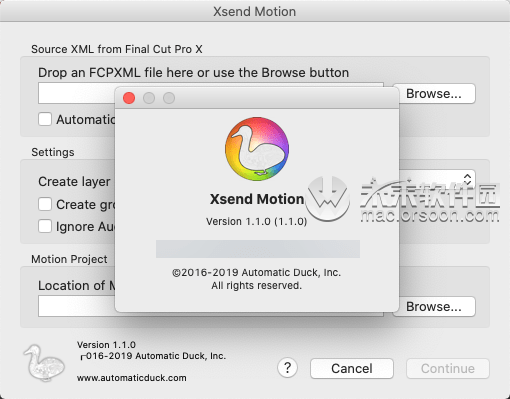
Task: Enable the Automatic checkbox under FCPXML field
Action: coord(45,119)
